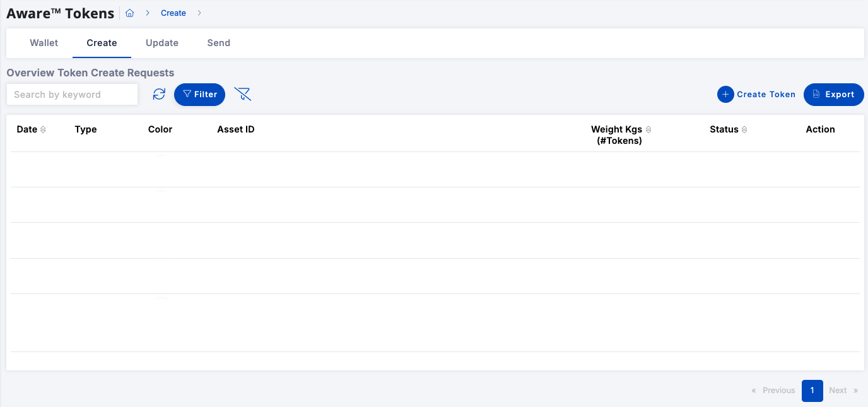Open the Wallet tab

point(44,43)
